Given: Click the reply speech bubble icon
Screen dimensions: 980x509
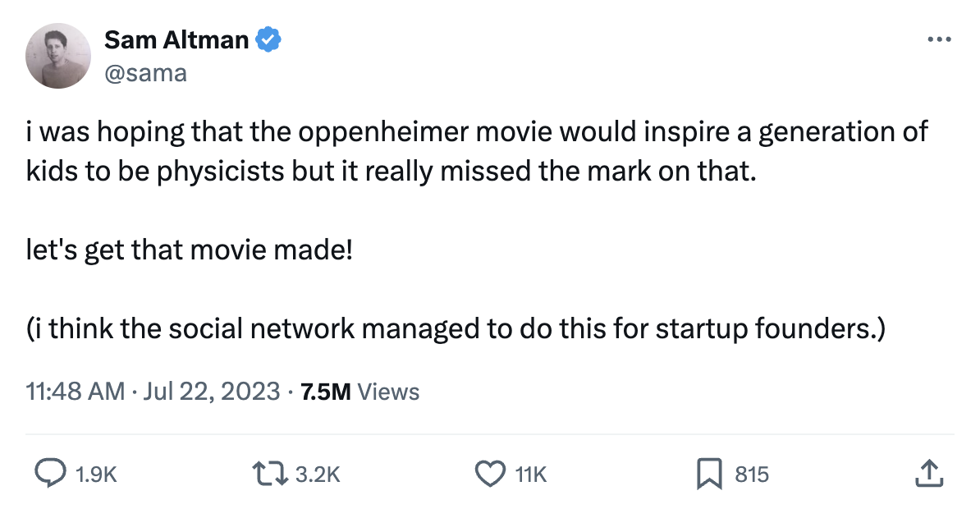Looking at the screenshot, I should [51, 474].
